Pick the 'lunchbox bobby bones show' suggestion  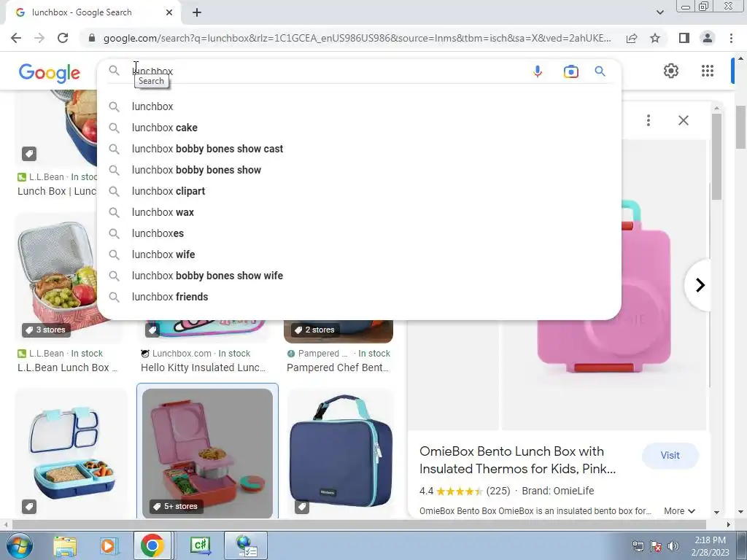[x=359, y=170]
